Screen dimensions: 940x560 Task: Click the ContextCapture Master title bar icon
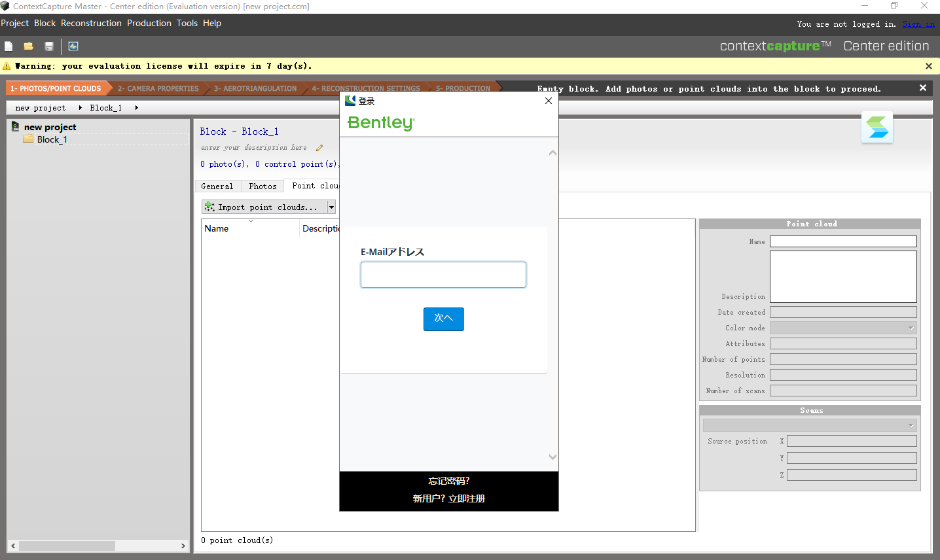pos(5,6)
